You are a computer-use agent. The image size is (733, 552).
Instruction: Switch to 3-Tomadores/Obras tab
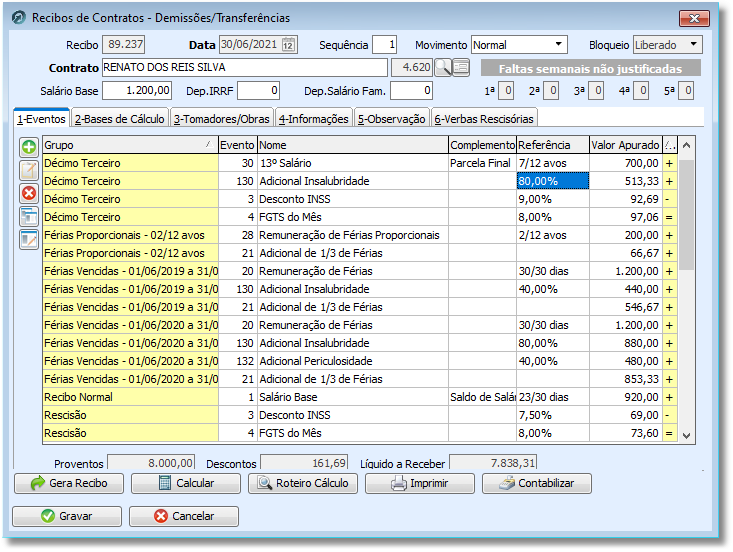click(x=222, y=119)
